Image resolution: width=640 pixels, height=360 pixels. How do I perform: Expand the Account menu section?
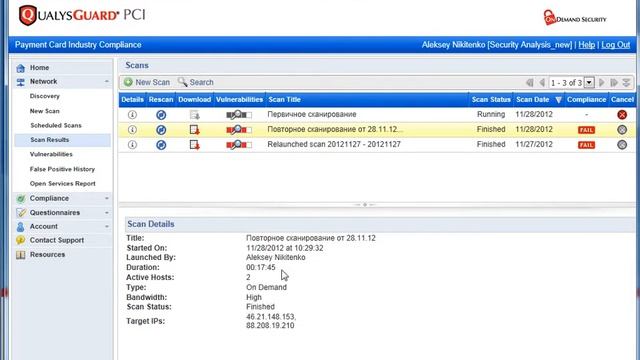(107, 227)
